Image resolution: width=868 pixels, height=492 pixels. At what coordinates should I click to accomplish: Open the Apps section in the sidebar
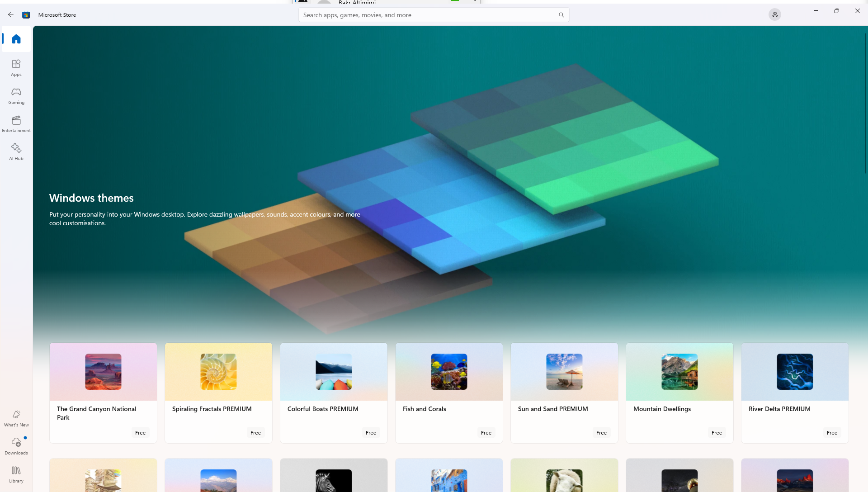(x=16, y=67)
